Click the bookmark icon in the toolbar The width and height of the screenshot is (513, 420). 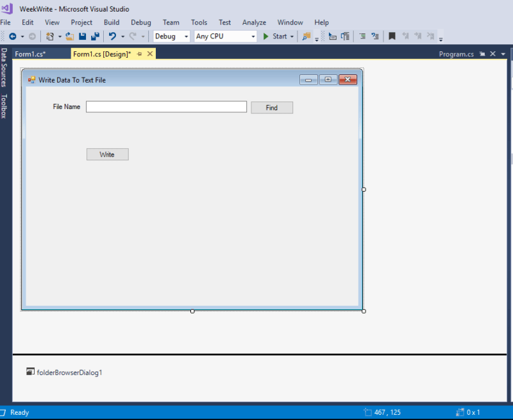[x=392, y=37]
